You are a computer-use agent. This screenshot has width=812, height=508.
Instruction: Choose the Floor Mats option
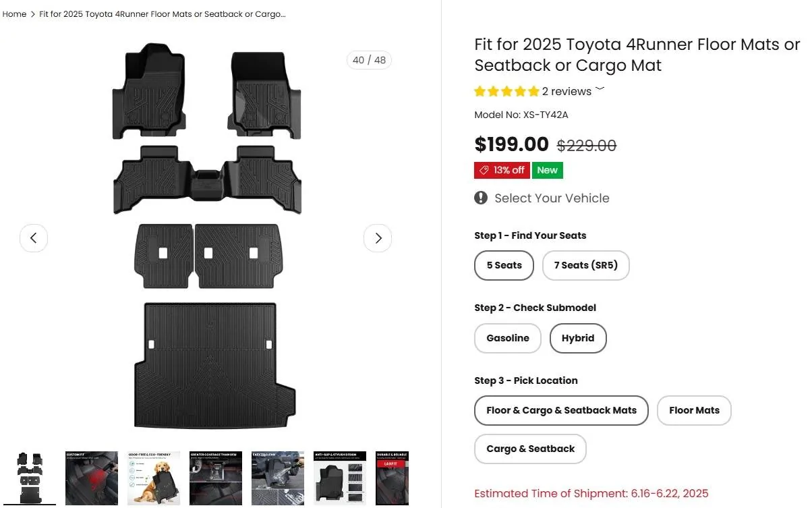tap(694, 410)
